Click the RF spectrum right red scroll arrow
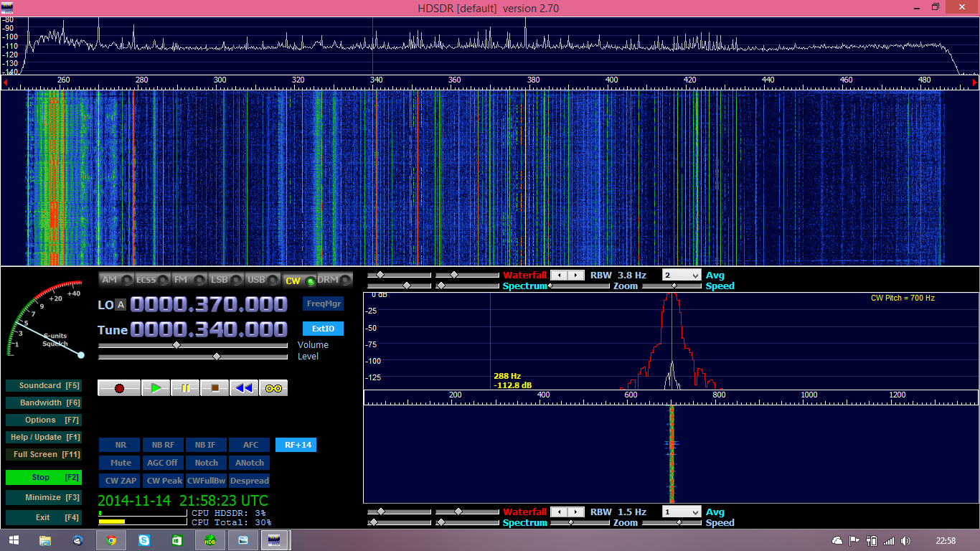The width and height of the screenshot is (980, 551). (974, 84)
